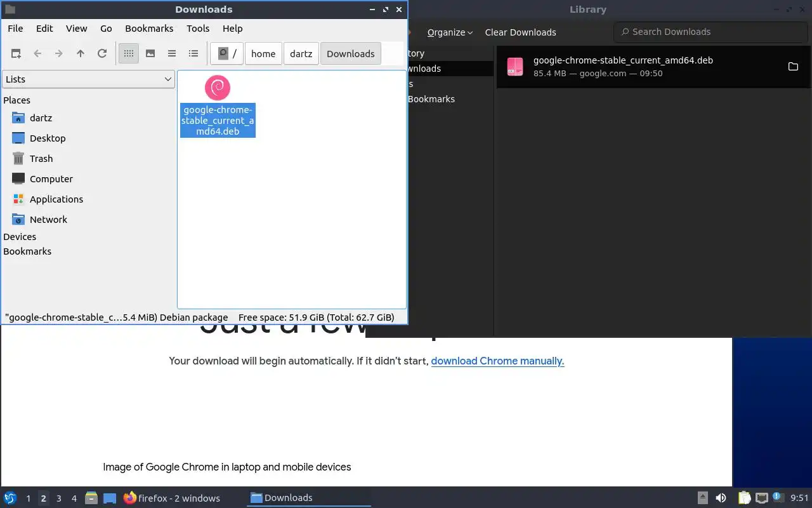Click the home path button

click(x=263, y=54)
